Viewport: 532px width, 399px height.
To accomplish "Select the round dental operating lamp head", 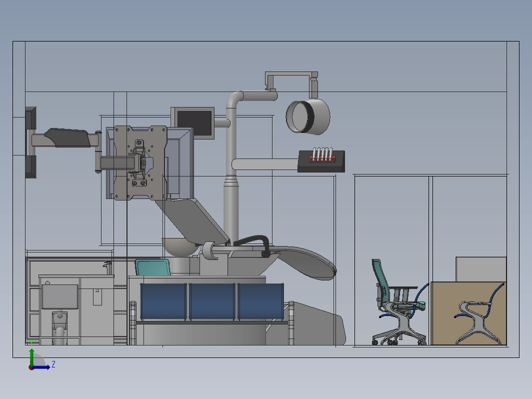I will click(x=308, y=116).
